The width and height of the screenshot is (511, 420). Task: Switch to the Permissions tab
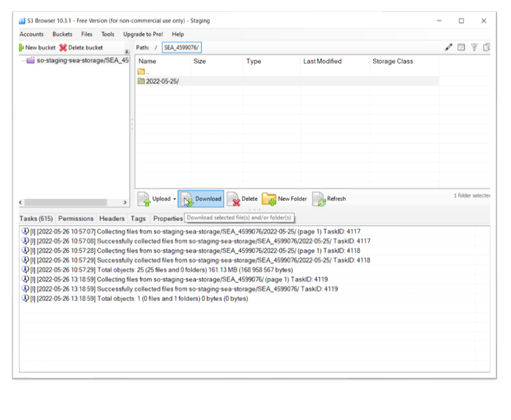(76, 218)
